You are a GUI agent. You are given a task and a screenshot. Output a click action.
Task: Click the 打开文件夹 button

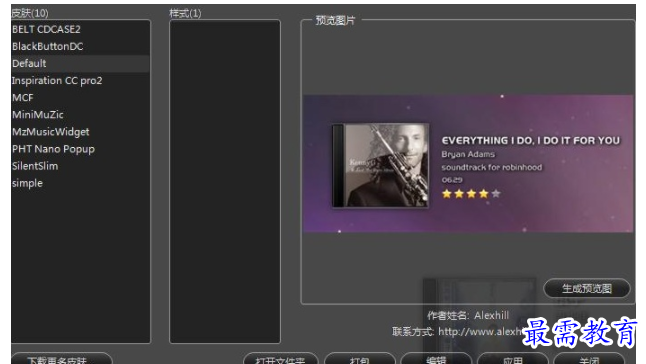(x=281, y=359)
